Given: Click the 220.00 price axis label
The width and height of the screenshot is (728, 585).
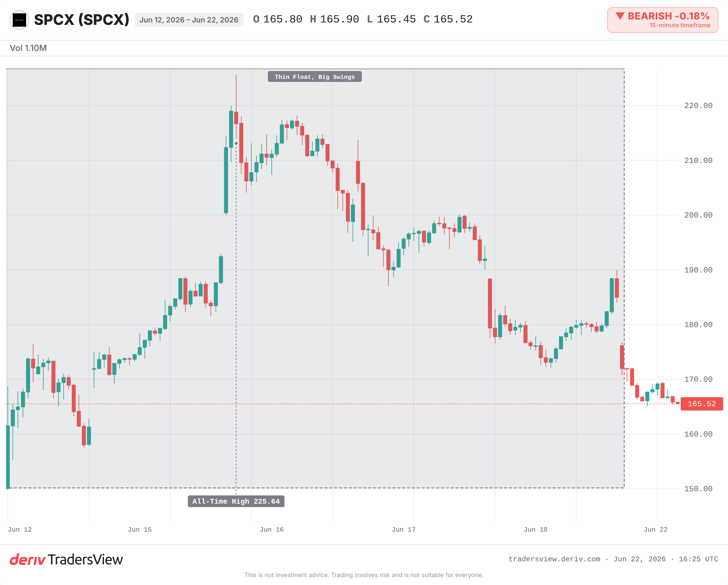Looking at the screenshot, I should click(698, 106).
